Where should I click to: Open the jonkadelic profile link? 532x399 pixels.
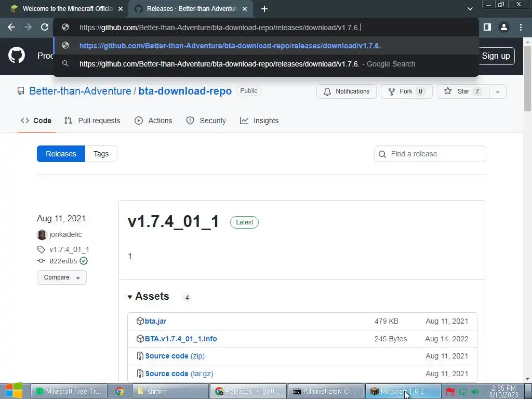point(65,234)
